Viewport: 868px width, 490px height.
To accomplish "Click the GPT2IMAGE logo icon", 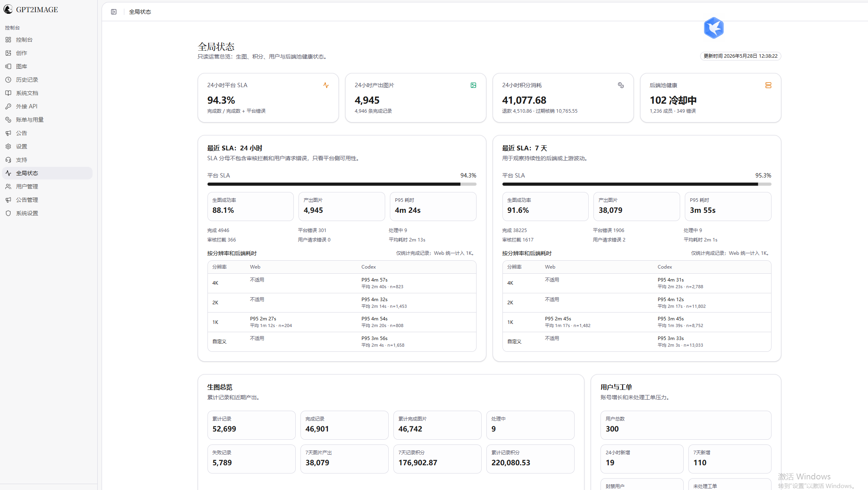I will coord(8,9).
